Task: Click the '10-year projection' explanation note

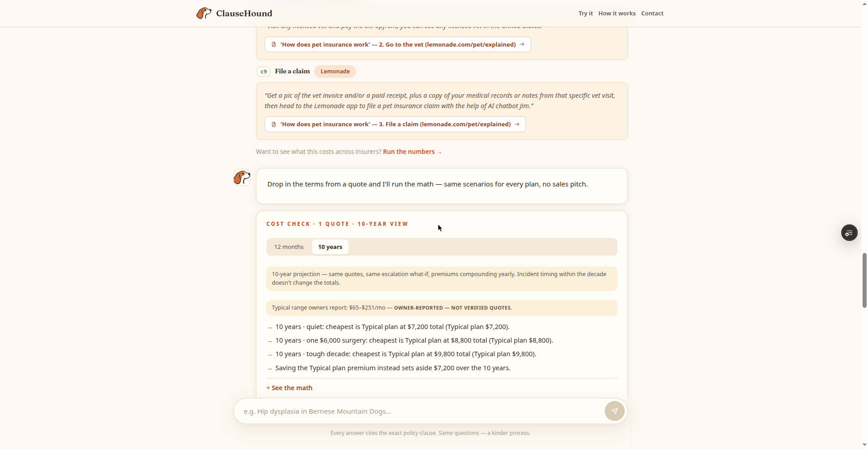Action: point(441,278)
